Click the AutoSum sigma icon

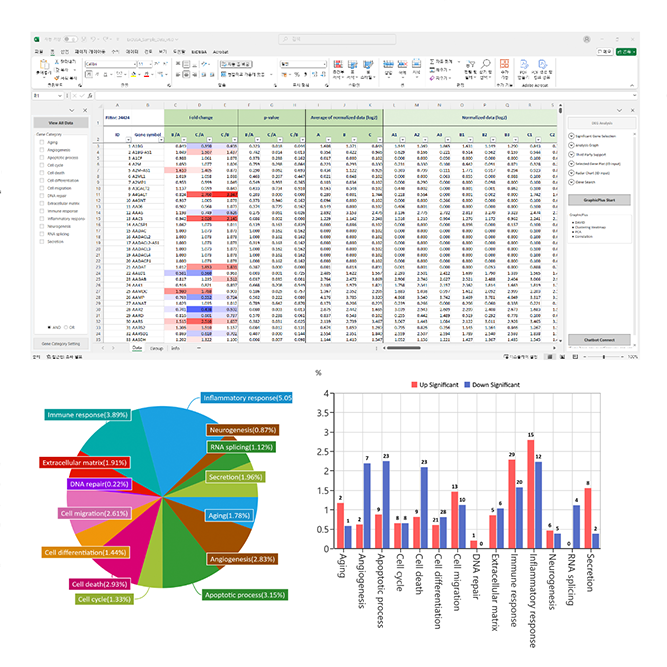(x=432, y=62)
